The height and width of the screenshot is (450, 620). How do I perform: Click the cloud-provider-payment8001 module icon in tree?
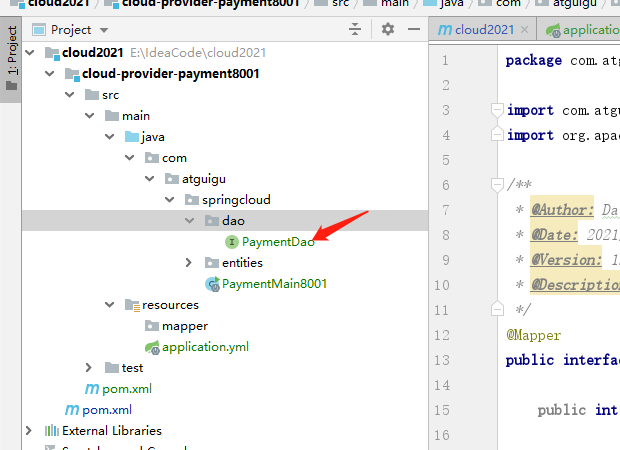click(72, 74)
